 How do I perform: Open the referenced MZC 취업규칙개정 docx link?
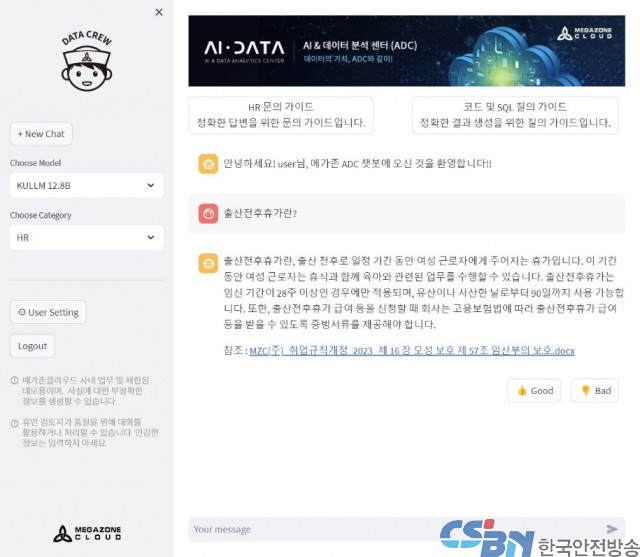point(412,351)
